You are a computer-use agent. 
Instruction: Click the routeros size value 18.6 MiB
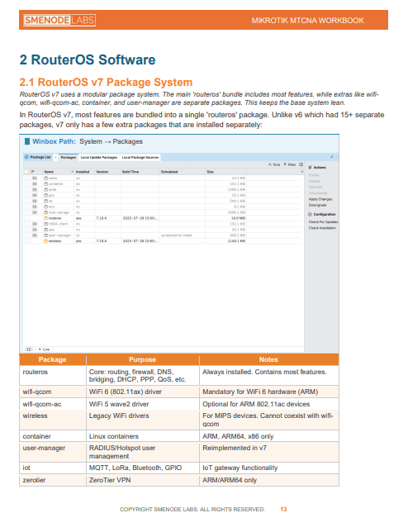click(238, 218)
